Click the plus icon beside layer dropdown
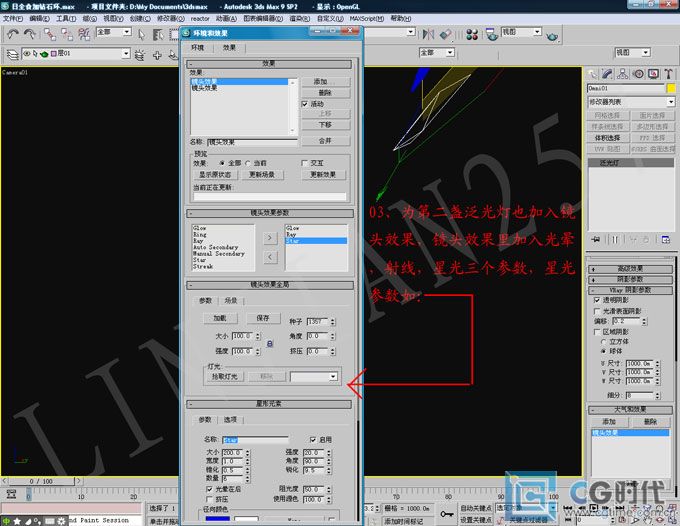This screenshot has height=526, width=680. pyautogui.click(x=157, y=55)
